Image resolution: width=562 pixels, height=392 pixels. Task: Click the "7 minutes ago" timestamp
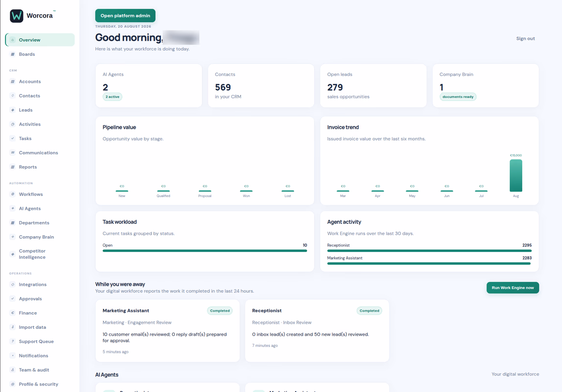coord(265,346)
